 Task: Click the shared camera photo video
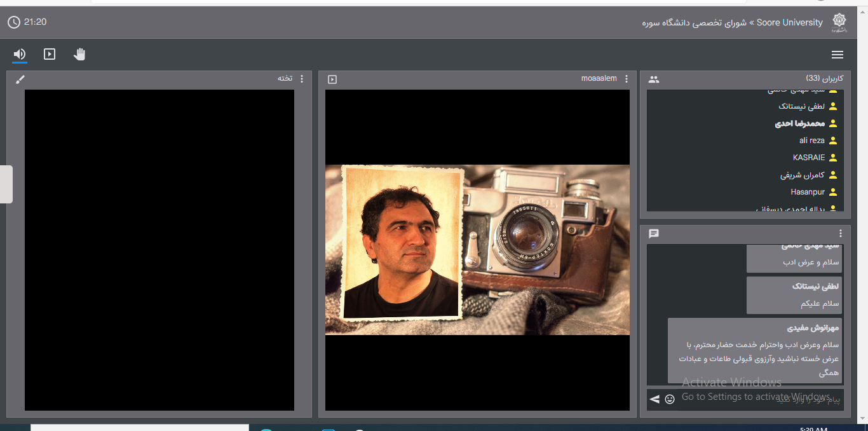click(477, 250)
